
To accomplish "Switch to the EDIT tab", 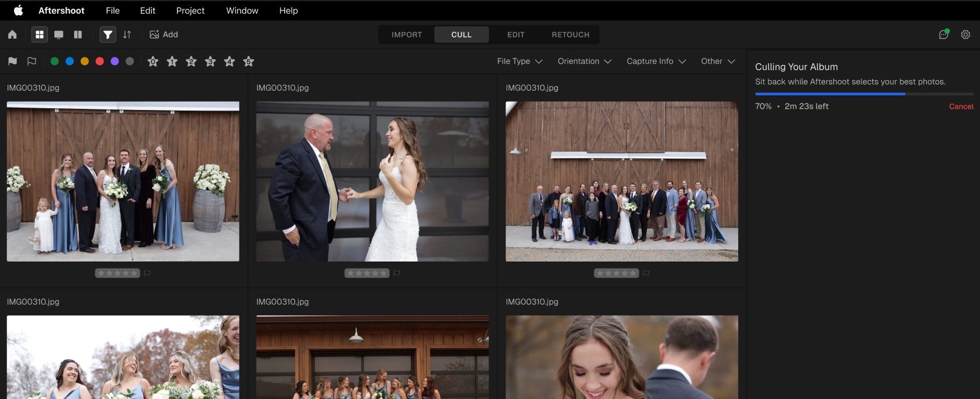I will 515,35.
